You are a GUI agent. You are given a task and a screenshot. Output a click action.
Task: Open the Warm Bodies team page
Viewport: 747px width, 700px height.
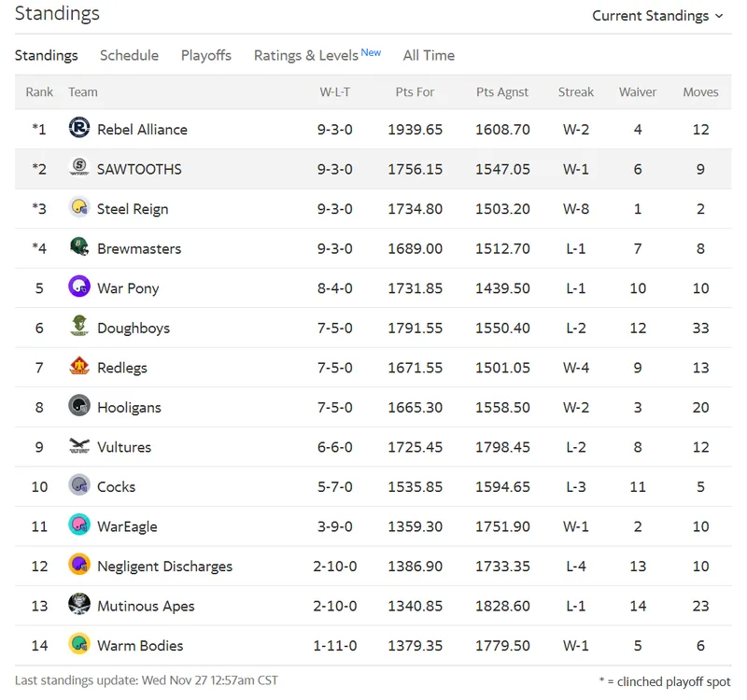point(140,645)
